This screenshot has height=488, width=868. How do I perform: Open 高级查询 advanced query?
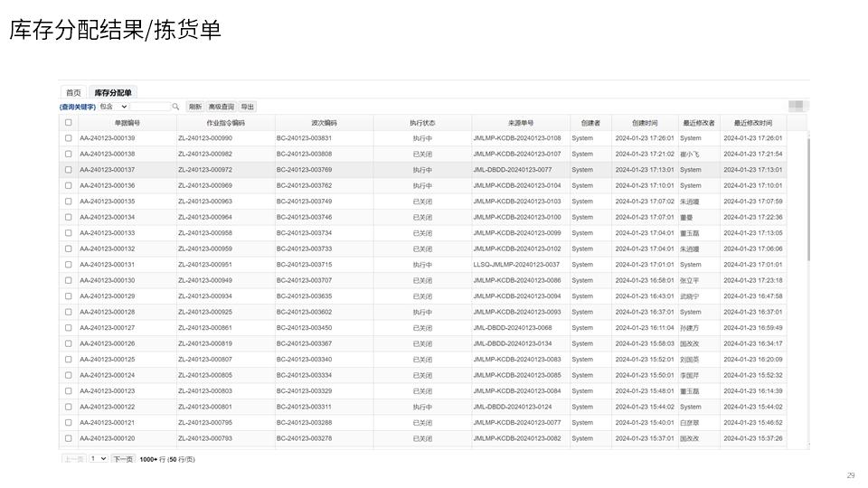(221, 107)
